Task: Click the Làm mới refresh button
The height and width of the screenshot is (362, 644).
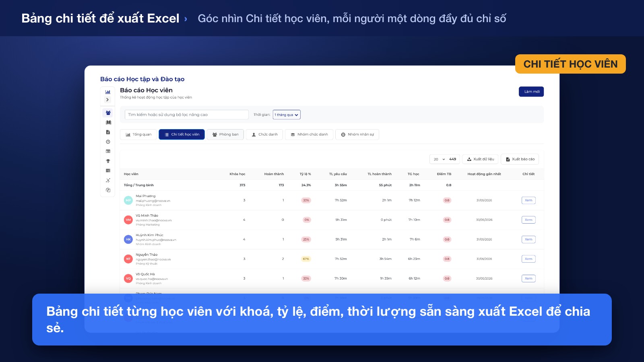Action: pyautogui.click(x=531, y=92)
